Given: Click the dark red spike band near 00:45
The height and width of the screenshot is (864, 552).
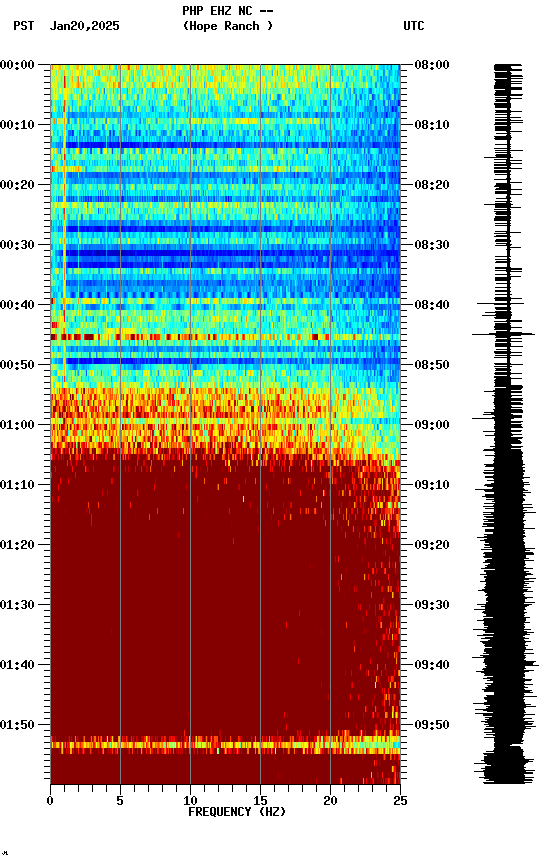Looking at the screenshot, I should pos(225,337).
